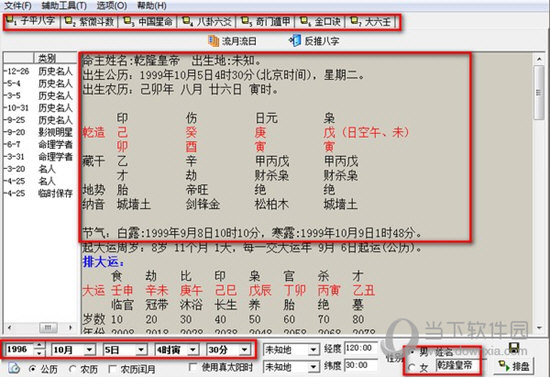
Task: Select the -3-5 历史名人 list row
Action: (x=40, y=96)
